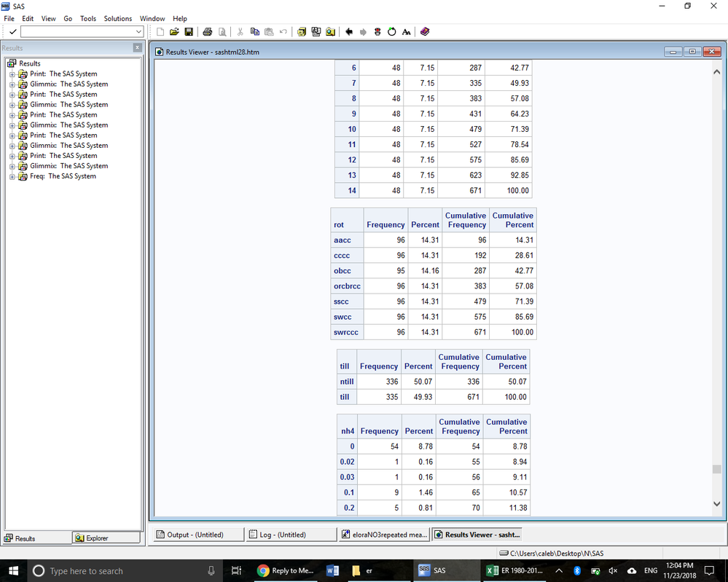Screen dimensions: 728x582
Task: Close the Results docked panel
Action: (137, 47)
